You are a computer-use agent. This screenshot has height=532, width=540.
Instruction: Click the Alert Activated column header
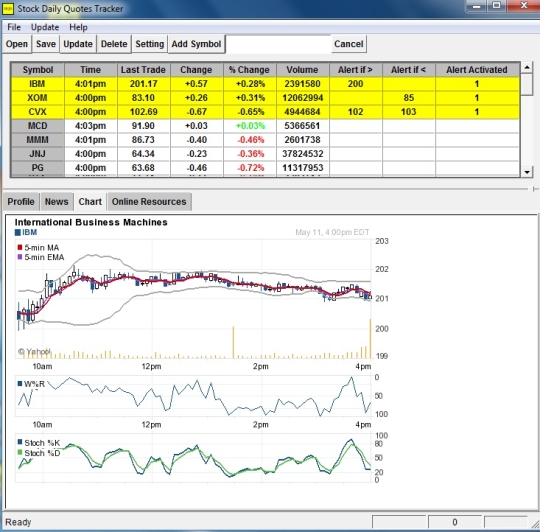click(x=477, y=70)
